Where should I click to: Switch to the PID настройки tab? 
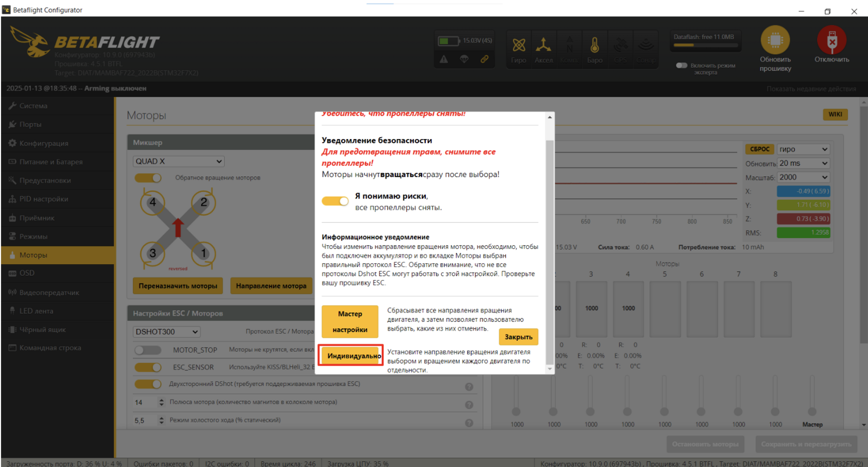click(x=43, y=199)
